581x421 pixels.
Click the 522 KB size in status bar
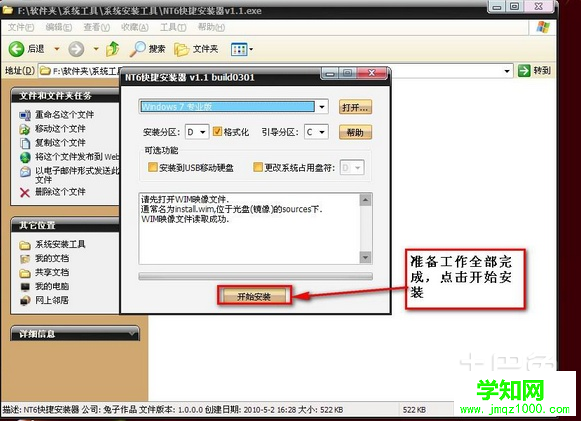[x=414, y=410]
